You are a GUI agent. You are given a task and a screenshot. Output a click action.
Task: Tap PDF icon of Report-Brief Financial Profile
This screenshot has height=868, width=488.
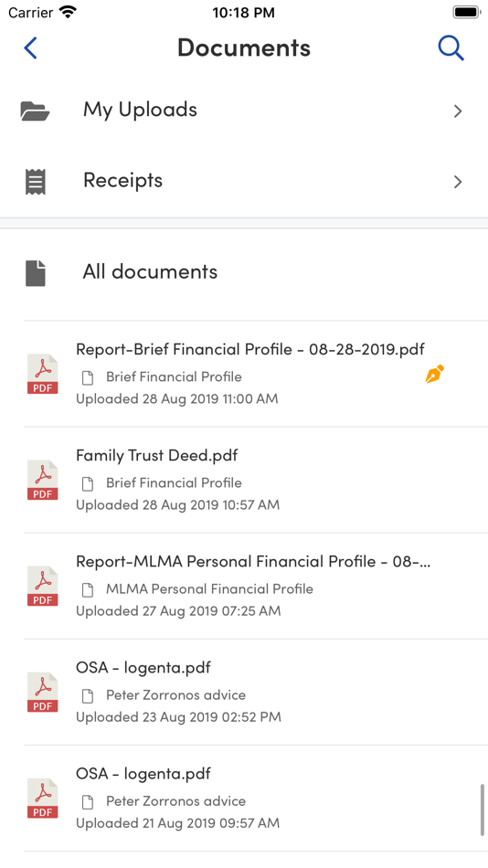(x=43, y=374)
